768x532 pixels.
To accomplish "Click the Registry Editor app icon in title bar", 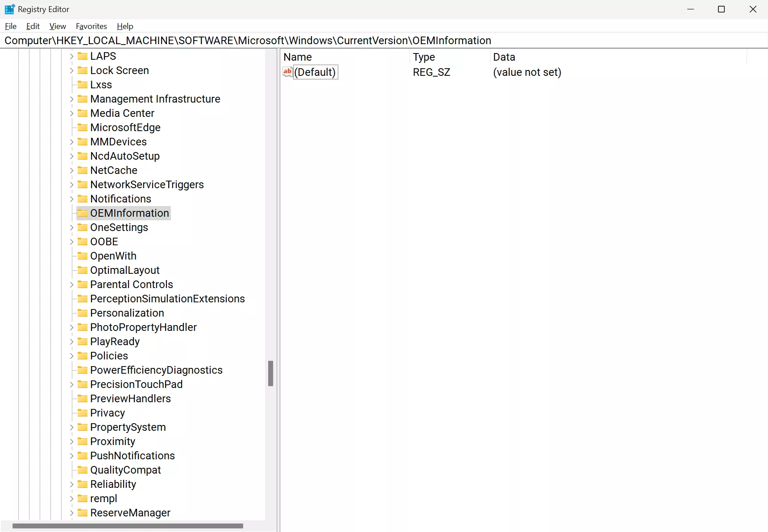I will click(x=9, y=9).
